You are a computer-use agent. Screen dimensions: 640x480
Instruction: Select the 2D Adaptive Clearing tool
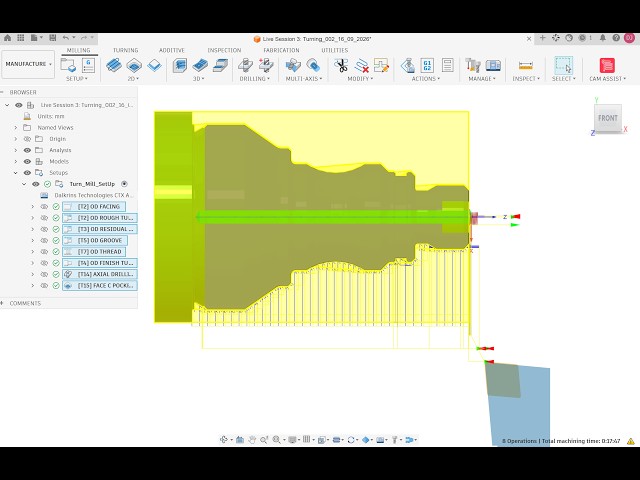tap(114, 65)
